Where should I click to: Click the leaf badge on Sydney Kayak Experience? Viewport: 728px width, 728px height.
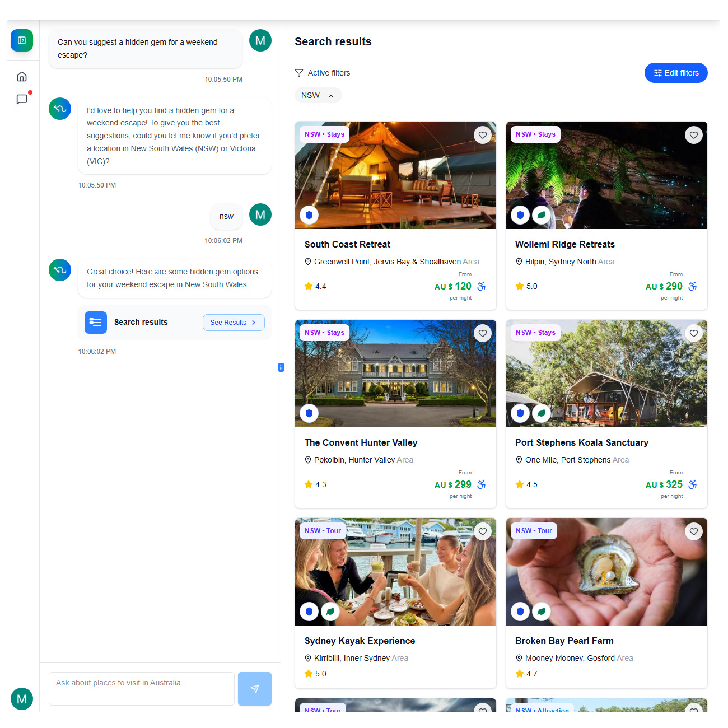click(330, 612)
